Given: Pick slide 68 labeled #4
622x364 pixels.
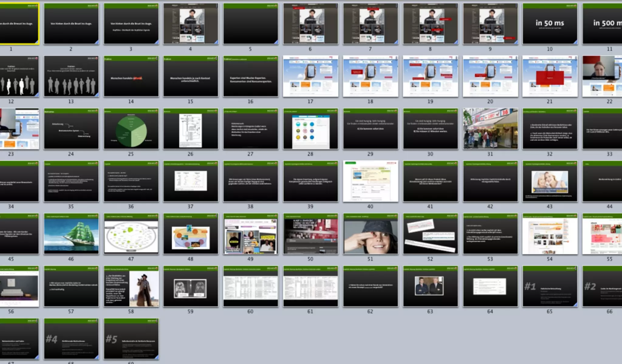Looking at the screenshot, I should click(x=71, y=339).
